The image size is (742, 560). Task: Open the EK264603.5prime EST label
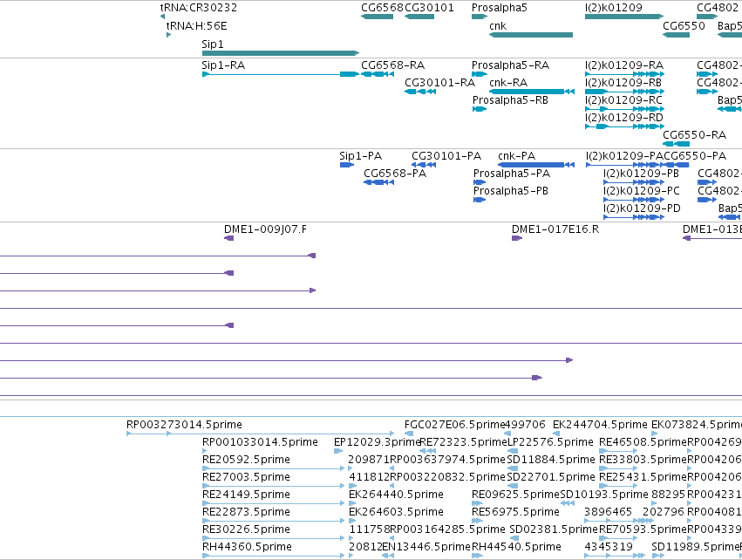pyautogui.click(x=396, y=512)
